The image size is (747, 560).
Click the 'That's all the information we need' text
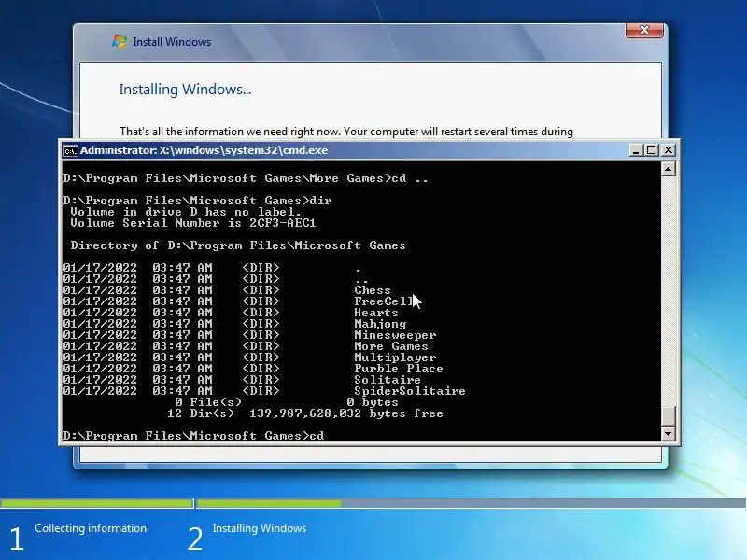345,132
